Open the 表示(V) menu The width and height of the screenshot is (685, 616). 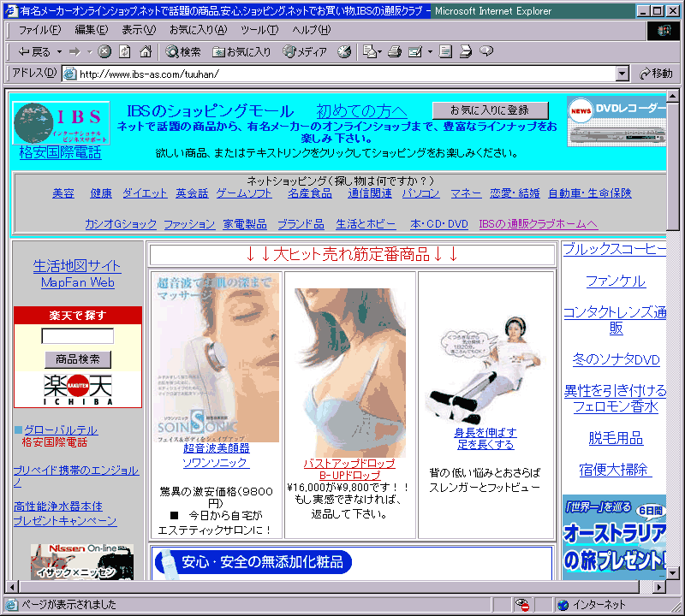(x=139, y=30)
